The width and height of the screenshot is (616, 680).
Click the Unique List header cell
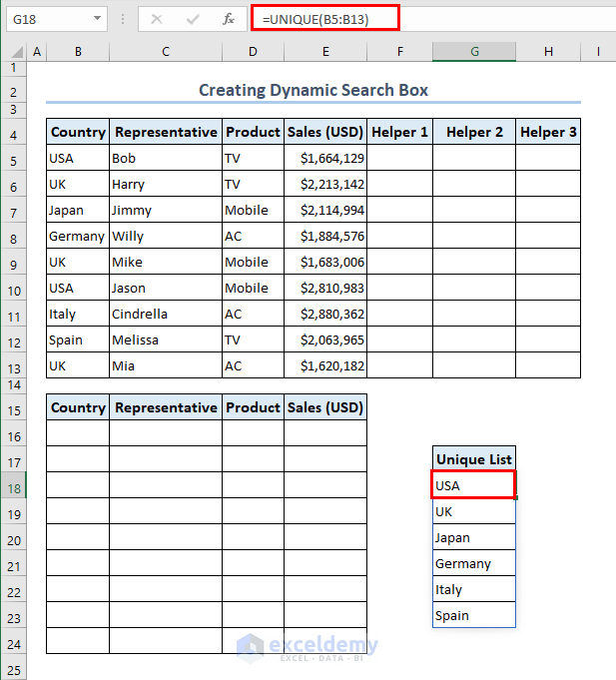point(474,459)
